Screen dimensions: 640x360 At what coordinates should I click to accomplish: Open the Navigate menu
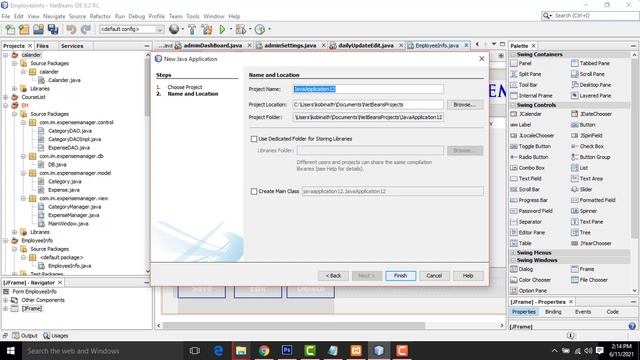pos(54,16)
